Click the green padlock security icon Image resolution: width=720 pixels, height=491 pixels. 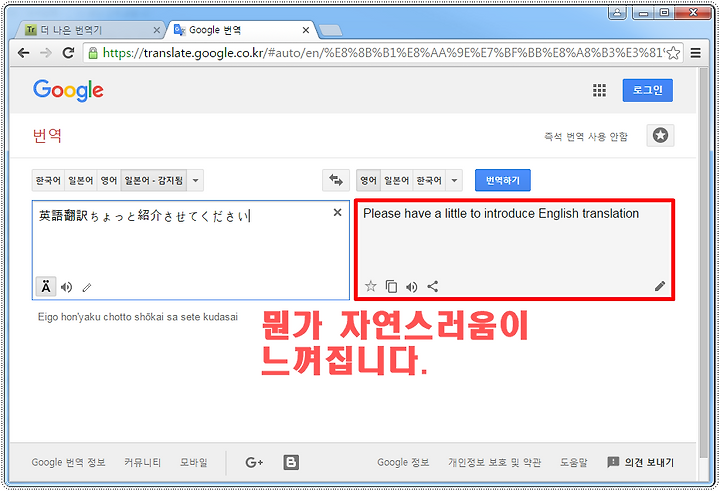point(93,53)
